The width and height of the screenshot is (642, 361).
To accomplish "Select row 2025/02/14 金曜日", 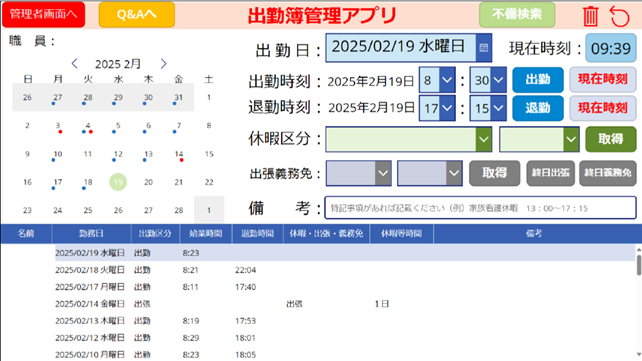I will (345, 304).
